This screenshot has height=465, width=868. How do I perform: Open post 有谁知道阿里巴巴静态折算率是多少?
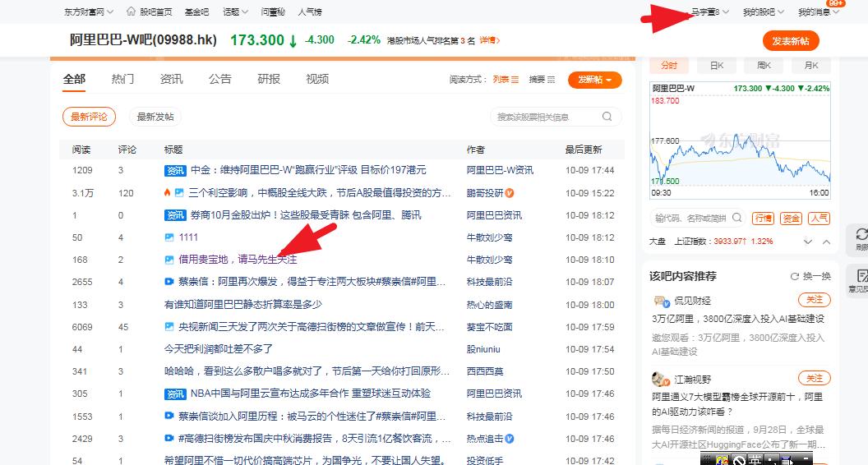click(x=243, y=305)
